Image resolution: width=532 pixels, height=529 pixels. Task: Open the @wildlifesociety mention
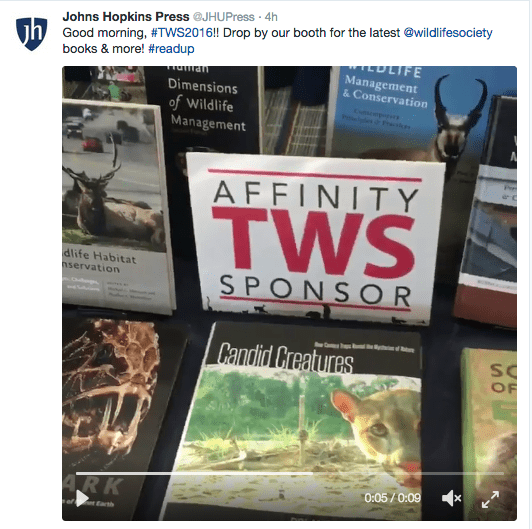coord(448,33)
